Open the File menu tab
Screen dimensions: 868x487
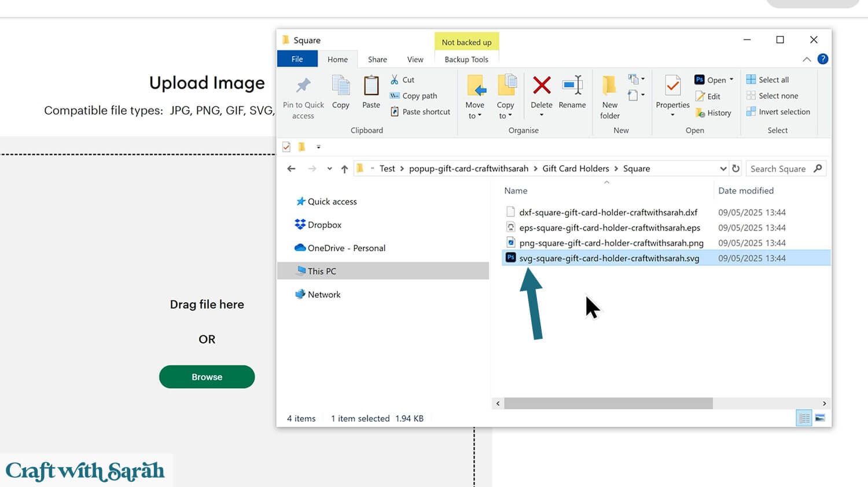[297, 59]
